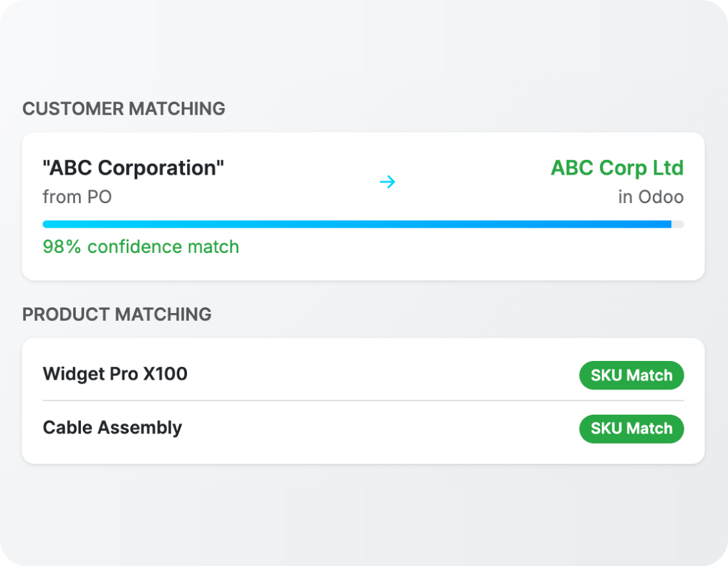The width and height of the screenshot is (728, 566).
Task: Click the word "Ltd" in matched name
Action: pyautogui.click(x=668, y=168)
